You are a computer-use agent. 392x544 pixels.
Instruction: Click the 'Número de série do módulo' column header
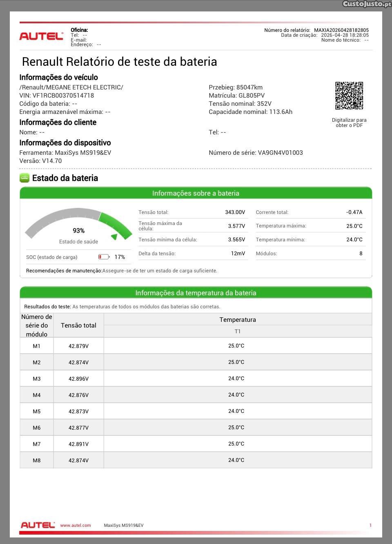tap(37, 326)
